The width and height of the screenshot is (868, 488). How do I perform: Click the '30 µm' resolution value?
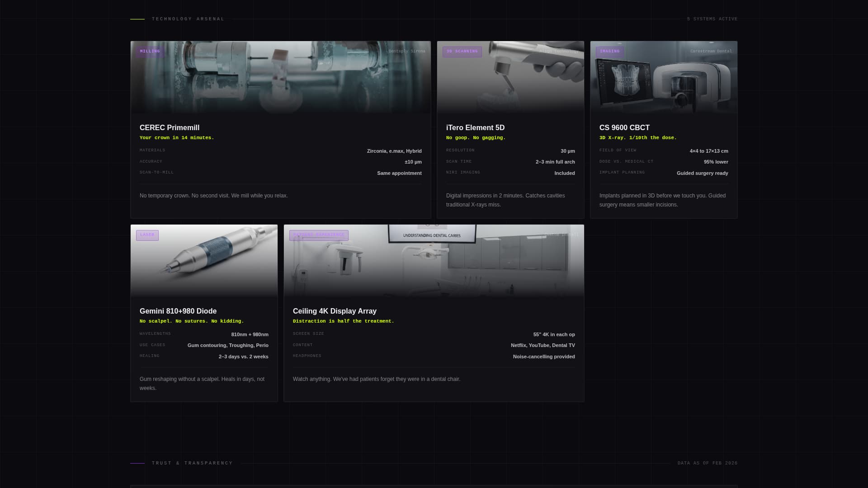pos(568,151)
